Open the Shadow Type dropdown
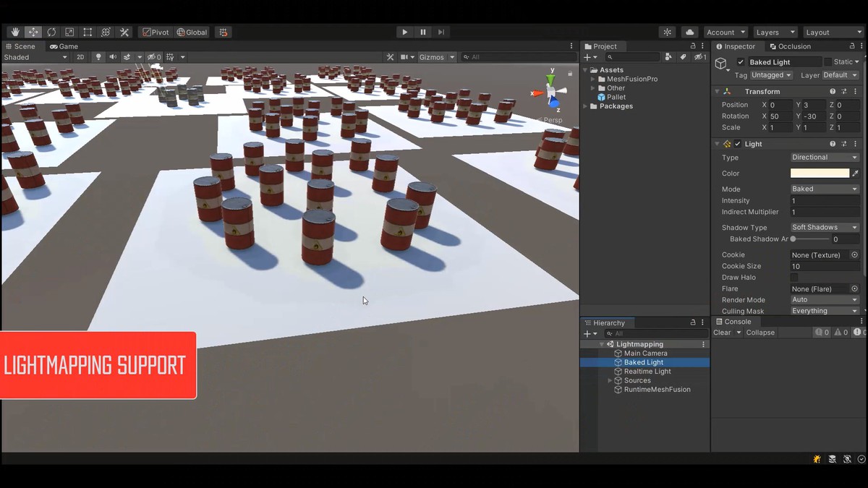The height and width of the screenshot is (488, 868). pos(825,228)
